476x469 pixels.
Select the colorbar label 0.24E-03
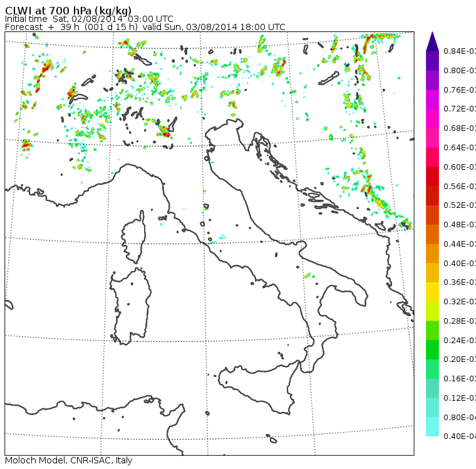[460, 340]
